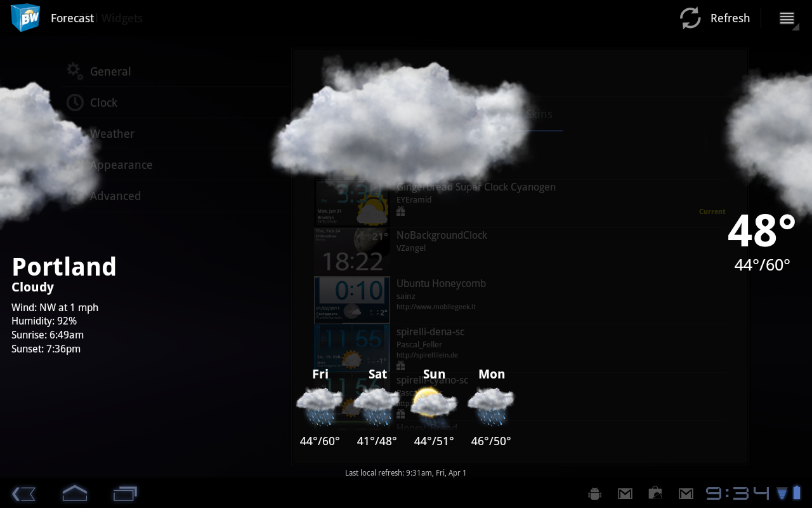Tap the 9:34 system clock
Image resolution: width=812 pixels, height=508 pixels.
click(x=738, y=493)
